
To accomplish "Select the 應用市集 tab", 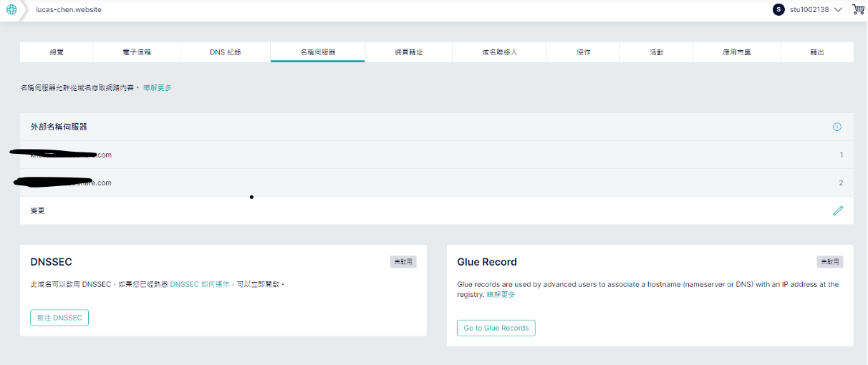I will pyautogui.click(x=736, y=52).
